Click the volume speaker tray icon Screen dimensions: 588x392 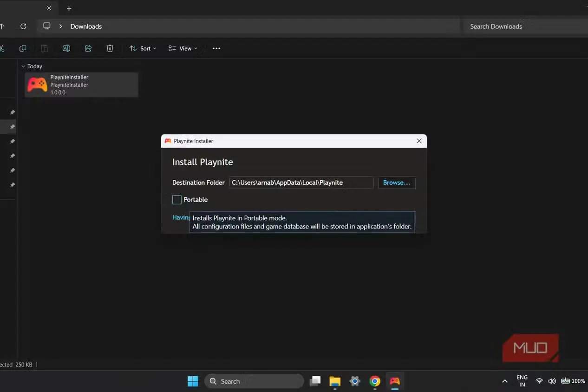pyautogui.click(x=552, y=381)
